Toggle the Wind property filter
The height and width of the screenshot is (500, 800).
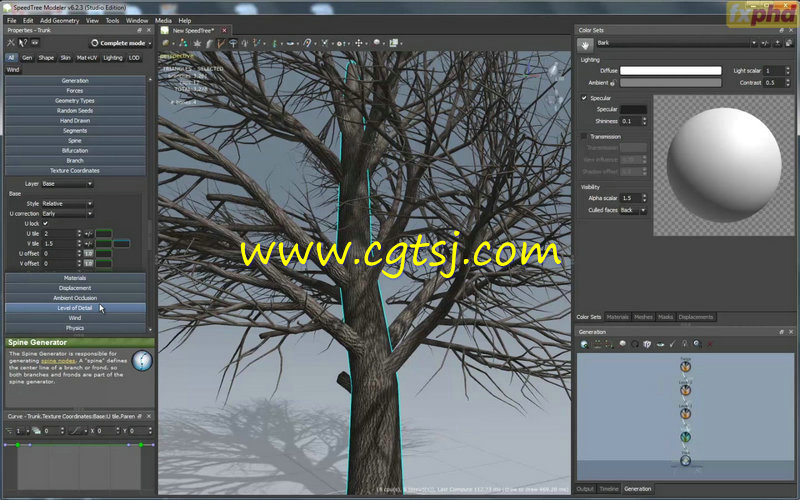pos(13,69)
